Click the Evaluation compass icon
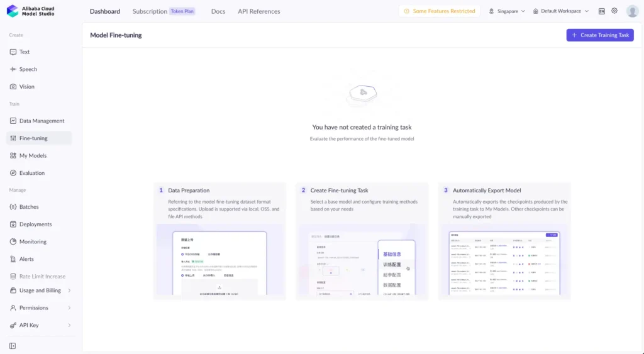644x354 pixels. (13, 173)
